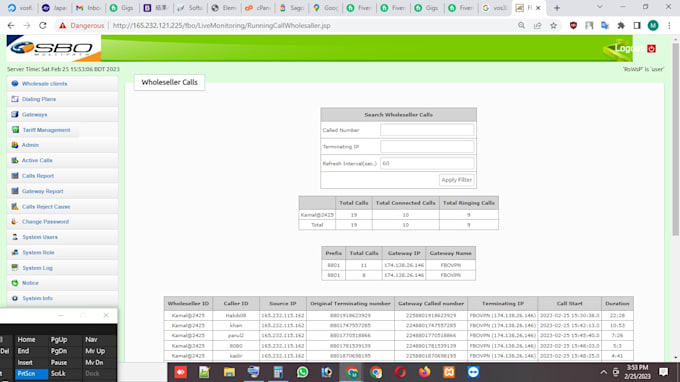This screenshot has width=680, height=382.
Task: Click the Calls Reject Cause icon
Action: pyautogui.click(x=15, y=206)
